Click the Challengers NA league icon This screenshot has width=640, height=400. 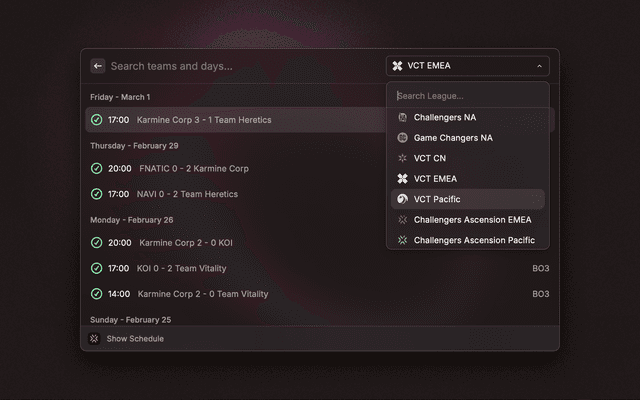[403, 117]
